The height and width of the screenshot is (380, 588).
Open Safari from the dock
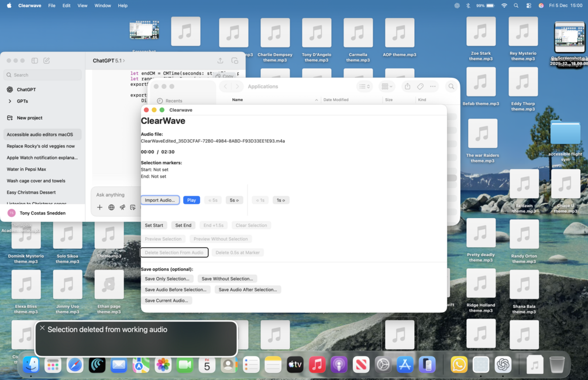click(75, 365)
